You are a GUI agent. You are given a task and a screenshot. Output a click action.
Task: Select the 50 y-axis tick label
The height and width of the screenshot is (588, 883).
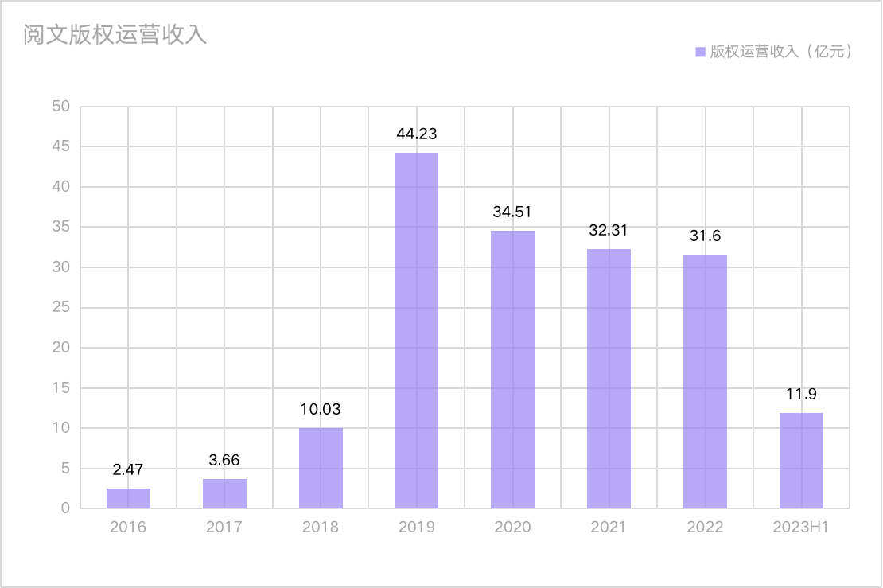click(61, 107)
